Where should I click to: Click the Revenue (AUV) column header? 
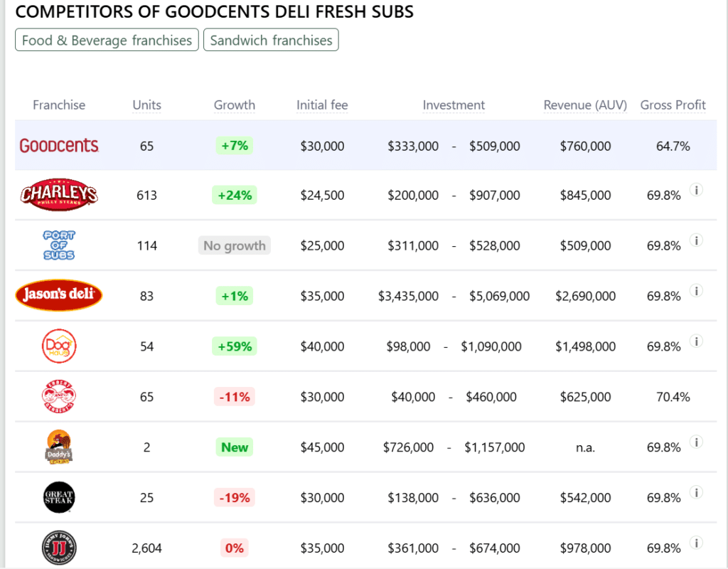tap(586, 105)
